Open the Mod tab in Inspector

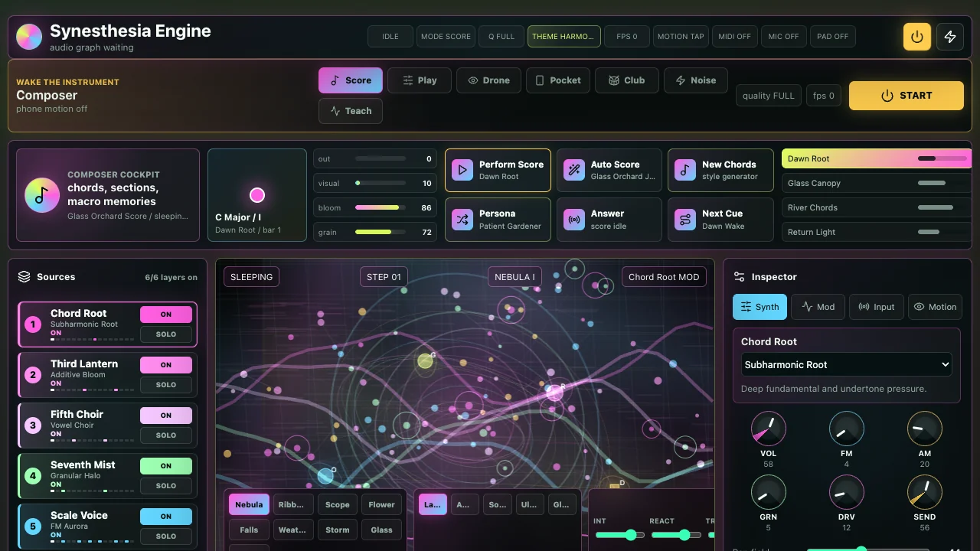(818, 307)
